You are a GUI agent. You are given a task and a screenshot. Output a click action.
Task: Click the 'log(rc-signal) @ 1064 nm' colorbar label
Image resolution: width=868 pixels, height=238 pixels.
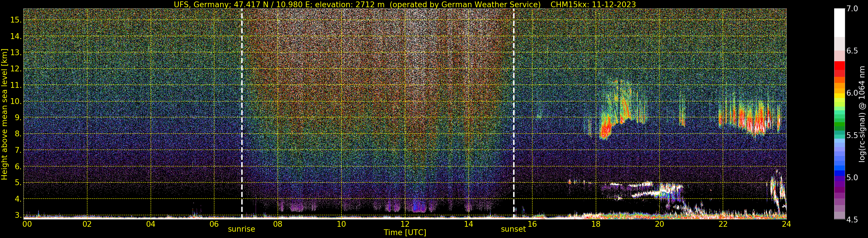862,114
